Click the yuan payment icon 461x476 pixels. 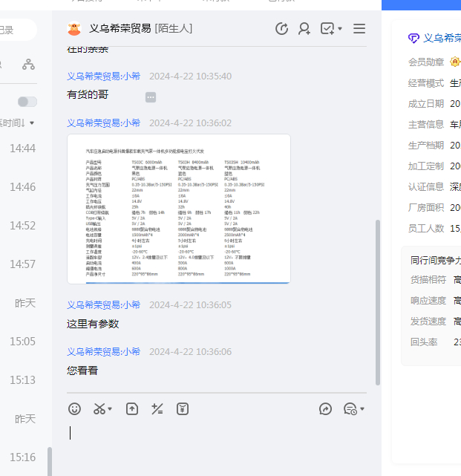pyautogui.click(x=183, y=408)
